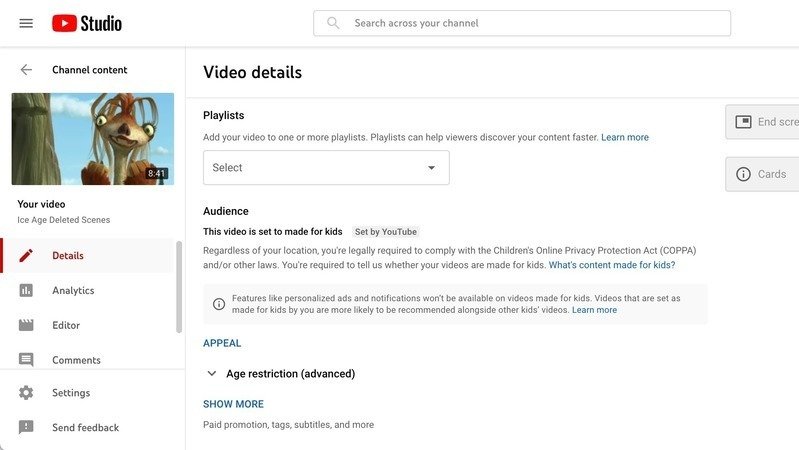Viewport: 799px width, 450px height.
Task: Click the Send feedback icon
Action: click(26, 428)
